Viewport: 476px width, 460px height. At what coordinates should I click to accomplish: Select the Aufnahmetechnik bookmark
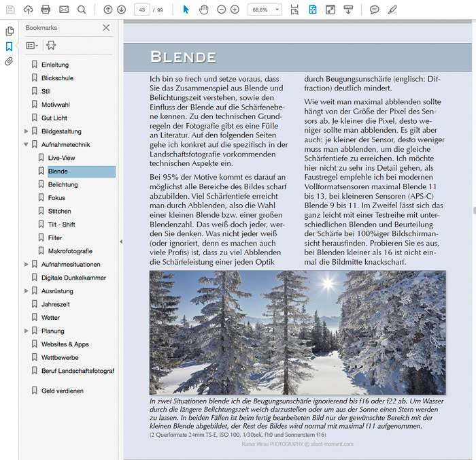pos(66,145)
